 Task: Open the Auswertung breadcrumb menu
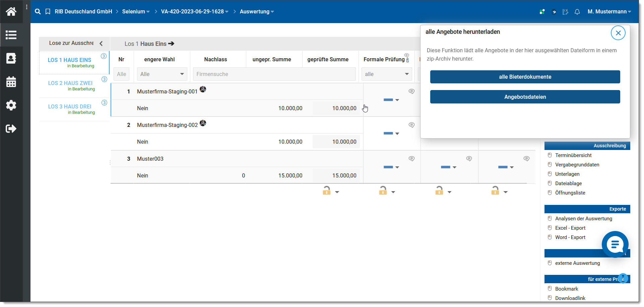coord(257,11)
